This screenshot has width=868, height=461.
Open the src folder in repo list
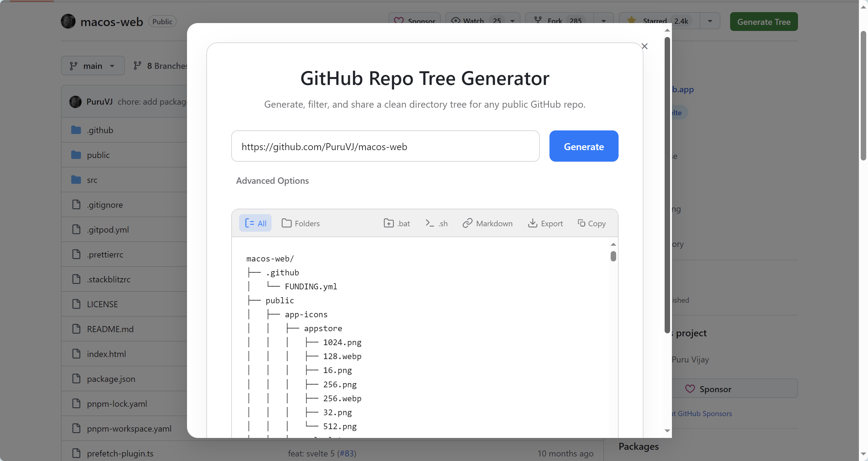pos(92,180)
